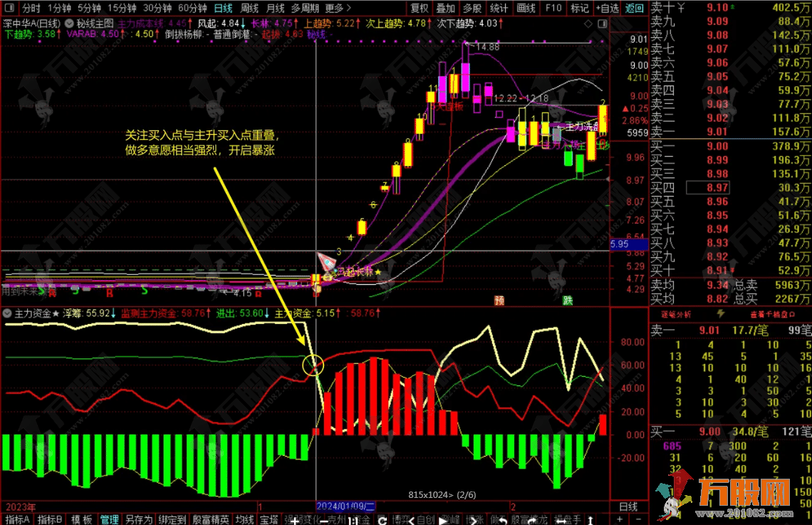Switch to 15分钟 chart period

(x=122, y=8)
